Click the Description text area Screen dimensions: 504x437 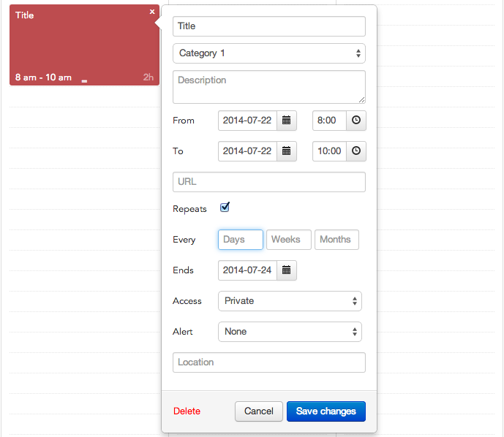tap(269, 87)
